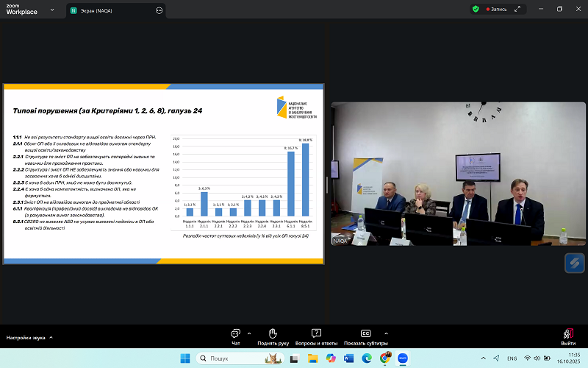Click the Выйти leave button

click(568, 336)
